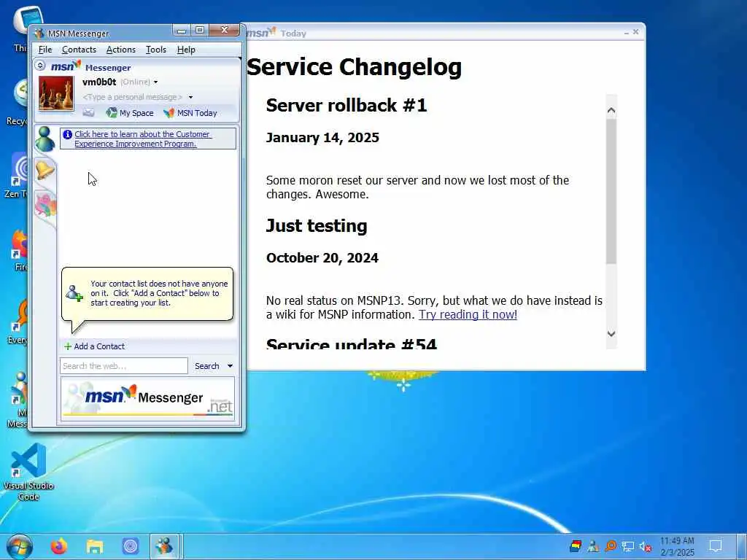Click the MSN Messenger title bar icon
The height and width of the screenshot is (560, 747).
point(39,34)
